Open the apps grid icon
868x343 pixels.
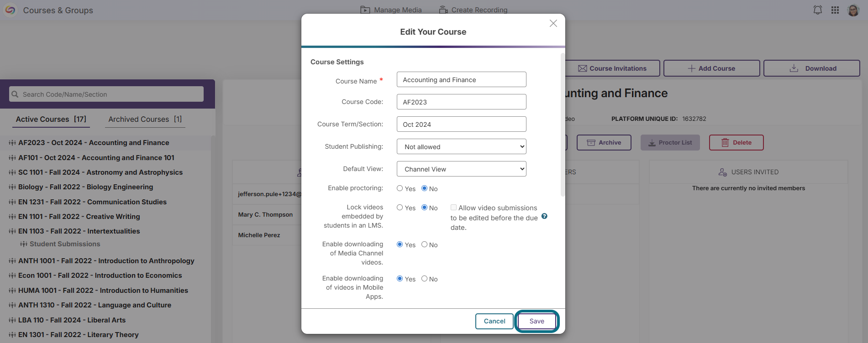pyautogui.click(x=835, y=10)
